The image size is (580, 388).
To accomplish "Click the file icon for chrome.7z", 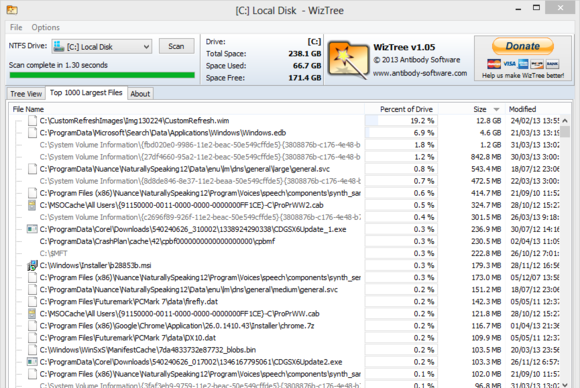I will [x=33, y=326].
